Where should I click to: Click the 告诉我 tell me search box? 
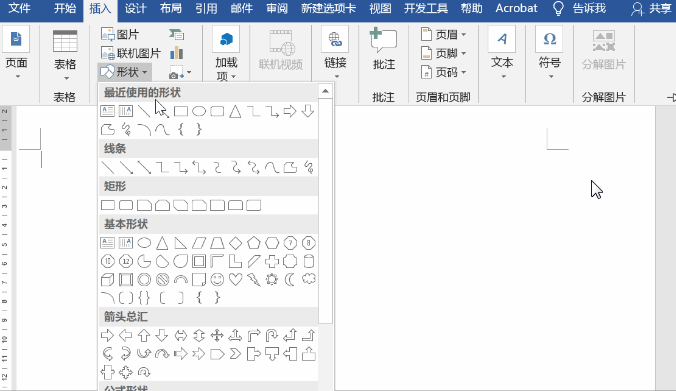580,8
